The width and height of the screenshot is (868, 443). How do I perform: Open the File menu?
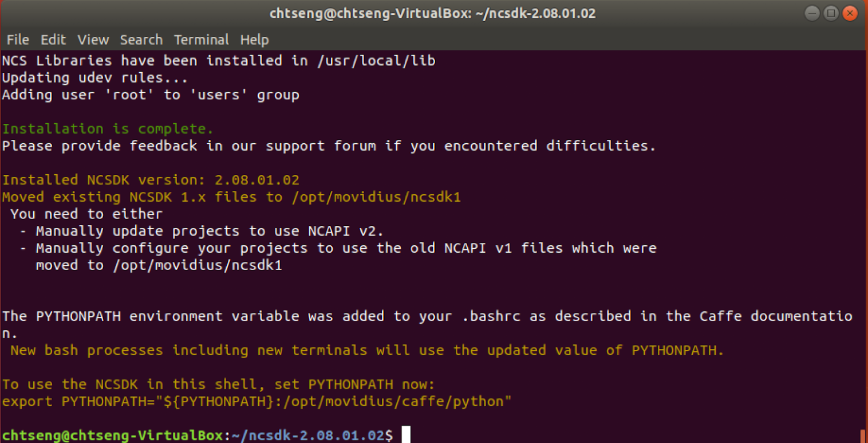[18, 40]
